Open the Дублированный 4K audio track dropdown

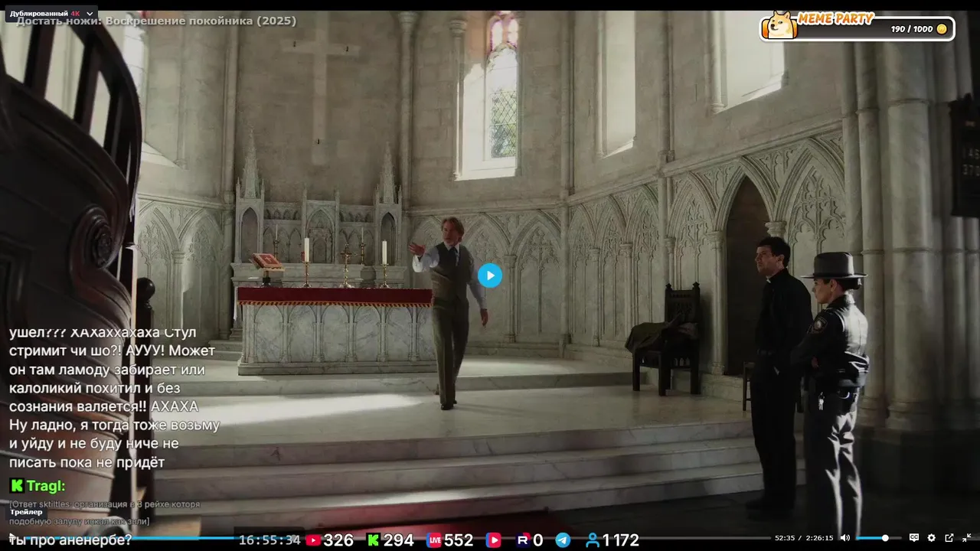pos(52,14)
